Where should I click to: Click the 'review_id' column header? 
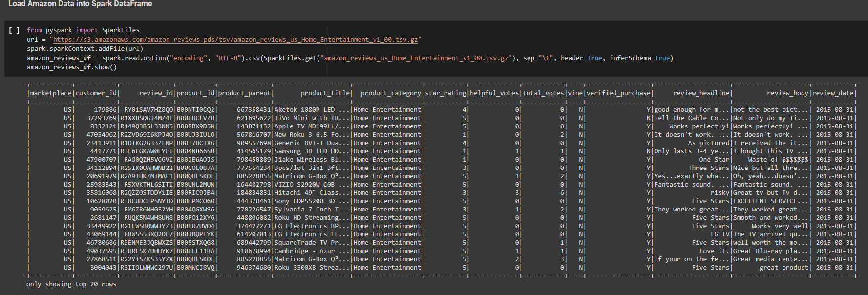pyautogui.click(x=156, y=93)
